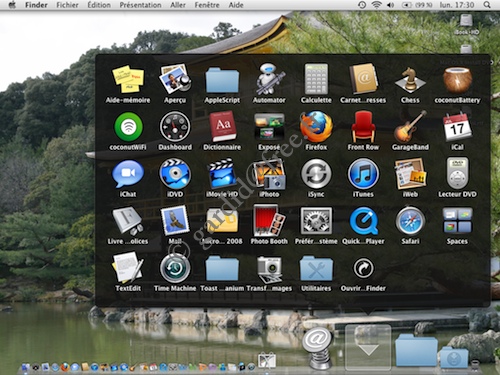The image size is (500, 375).
Task: Launch Firefox from the stack grid
Action: pyautogui.click(x=316, y=127)
